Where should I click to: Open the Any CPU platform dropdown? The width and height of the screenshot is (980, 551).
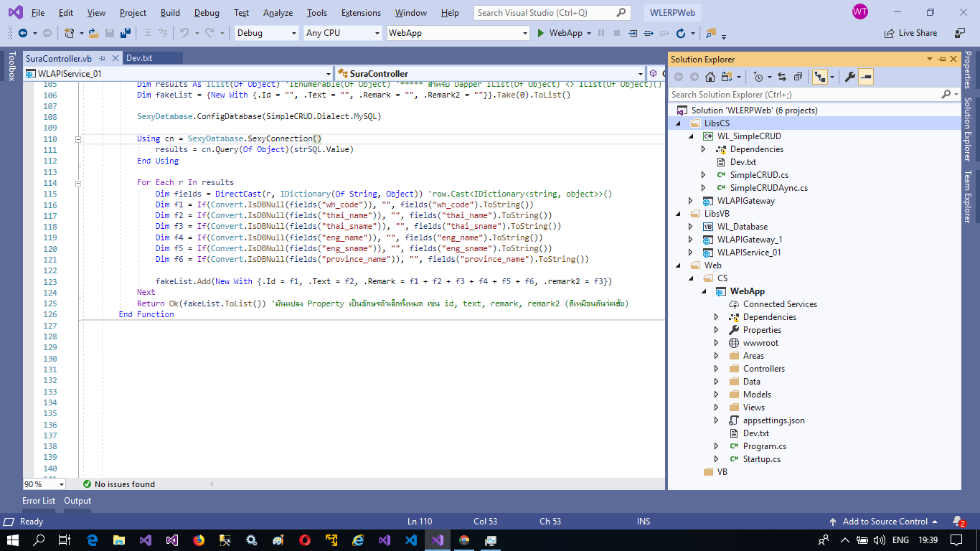(377, 33)
